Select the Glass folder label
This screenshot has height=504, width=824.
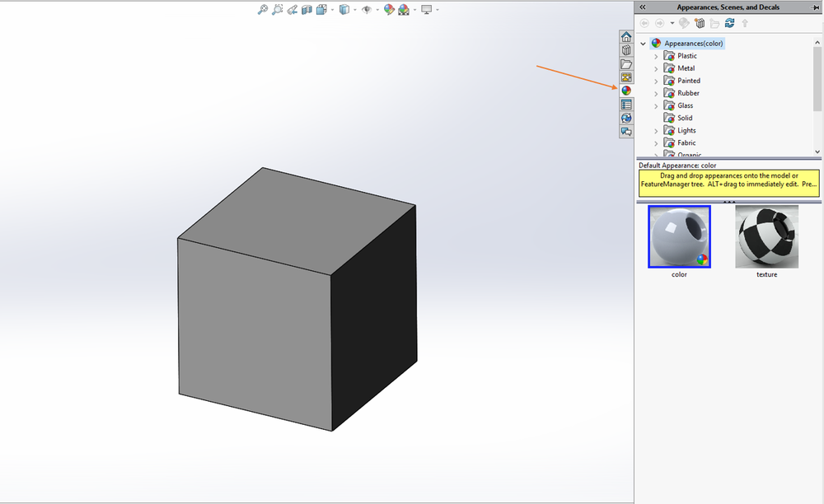[685, 105]
